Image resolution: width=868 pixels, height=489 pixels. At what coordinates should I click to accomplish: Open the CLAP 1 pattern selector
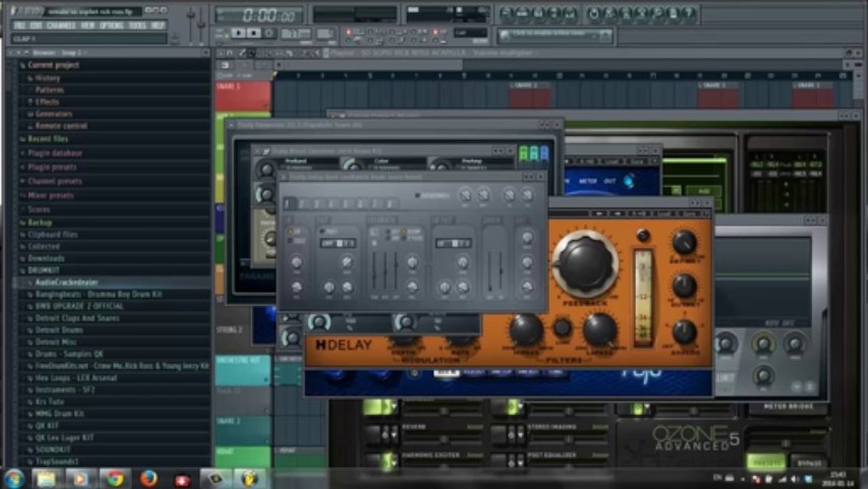(x=88, y=39)
